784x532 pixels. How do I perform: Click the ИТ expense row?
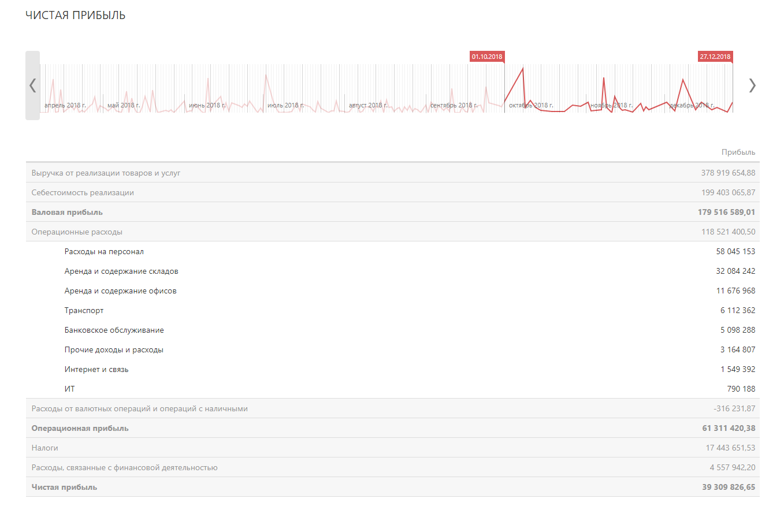[70, 389]
